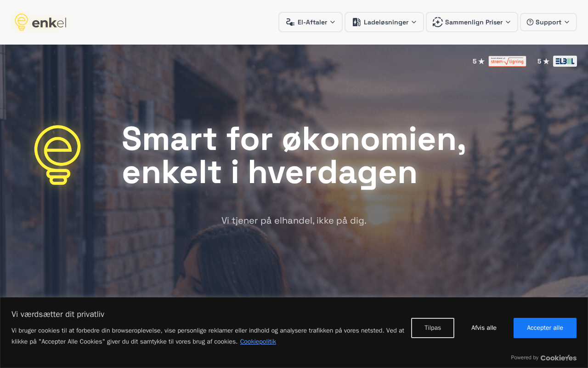Click the question mark icon beside Support
Screen dimensions: 588x368
(x=530, y=22)
